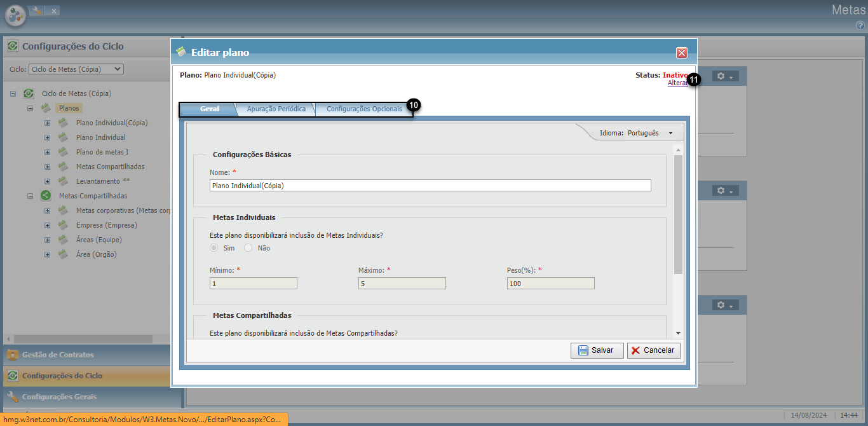
Task: Click the Plano de metas I icon
Action: pos(63,152)
